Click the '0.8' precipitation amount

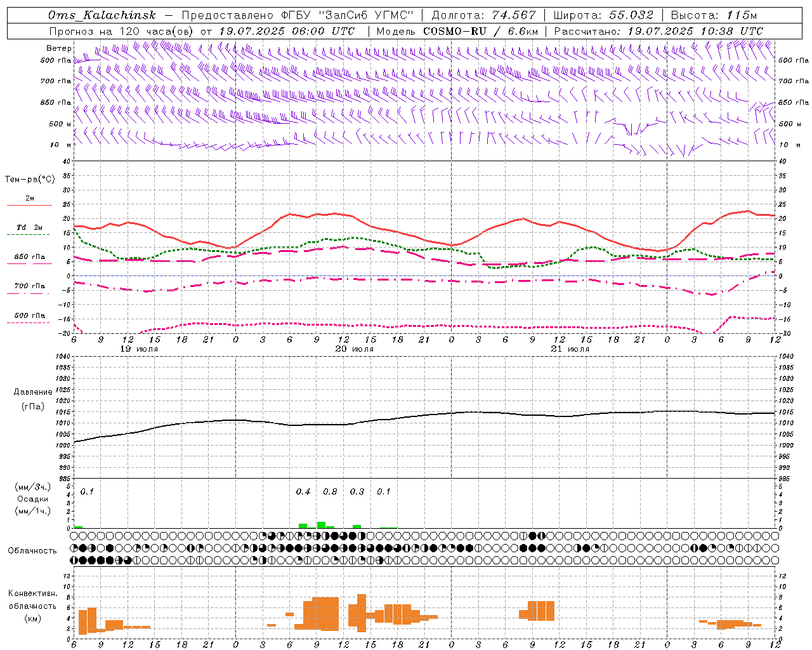tap(330, 492)
